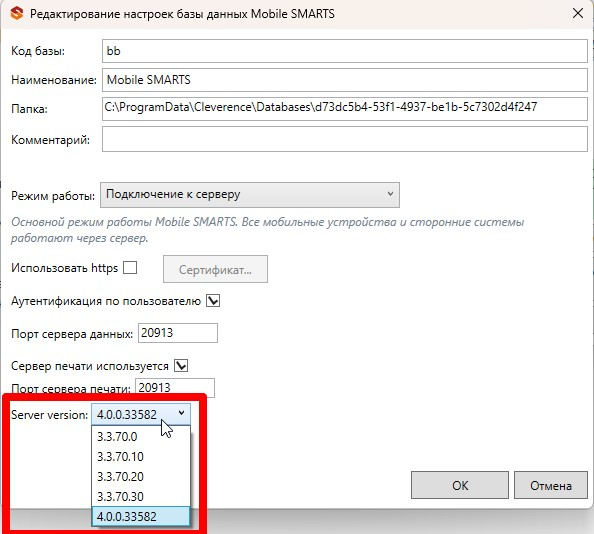Choose the highlighted 4.0.0.33582 list entry
This screenshot has width=594, height=534.
click(141, 516)
